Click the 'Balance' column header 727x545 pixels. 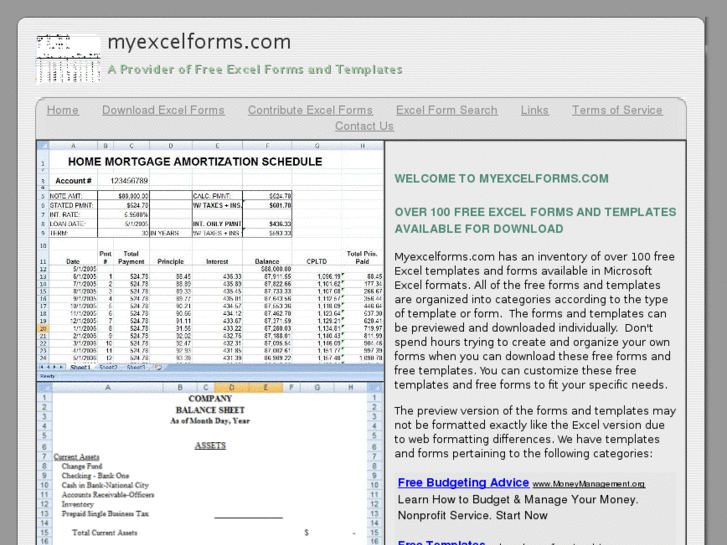[x=267, y=262]
